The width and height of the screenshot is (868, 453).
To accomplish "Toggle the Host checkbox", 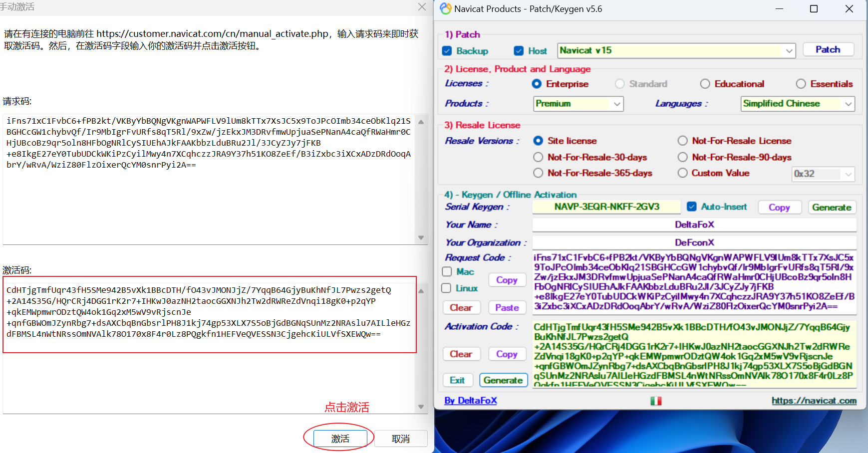I will tap(519, 51).
